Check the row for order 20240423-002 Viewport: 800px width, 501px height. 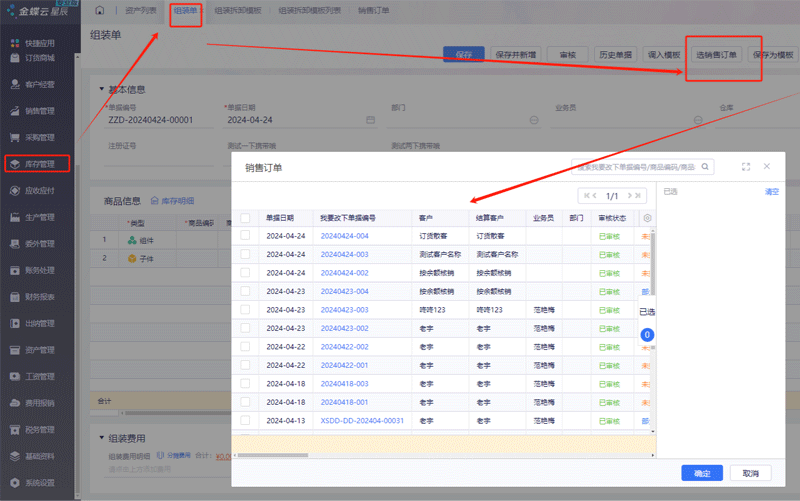point(245,328)
